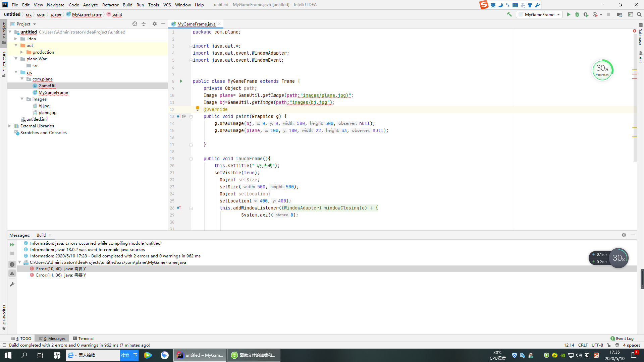Collapse all in Project panel

(x=144, y=24)
